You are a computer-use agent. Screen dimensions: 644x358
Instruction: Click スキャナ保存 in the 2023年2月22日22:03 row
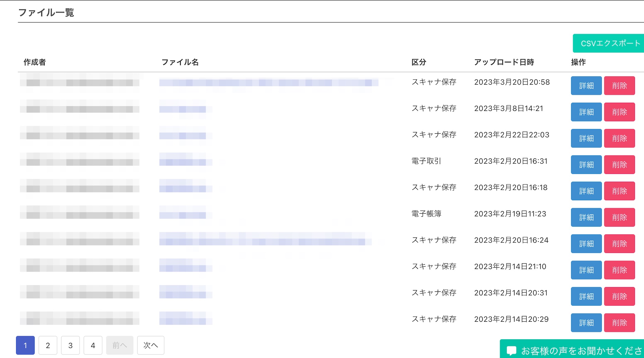tap(434, 135)
